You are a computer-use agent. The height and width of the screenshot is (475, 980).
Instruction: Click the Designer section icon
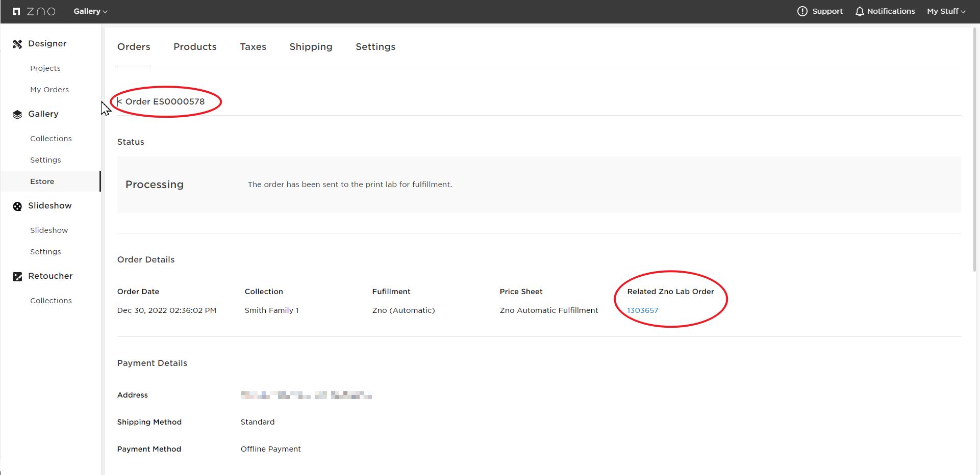[17, 44]
